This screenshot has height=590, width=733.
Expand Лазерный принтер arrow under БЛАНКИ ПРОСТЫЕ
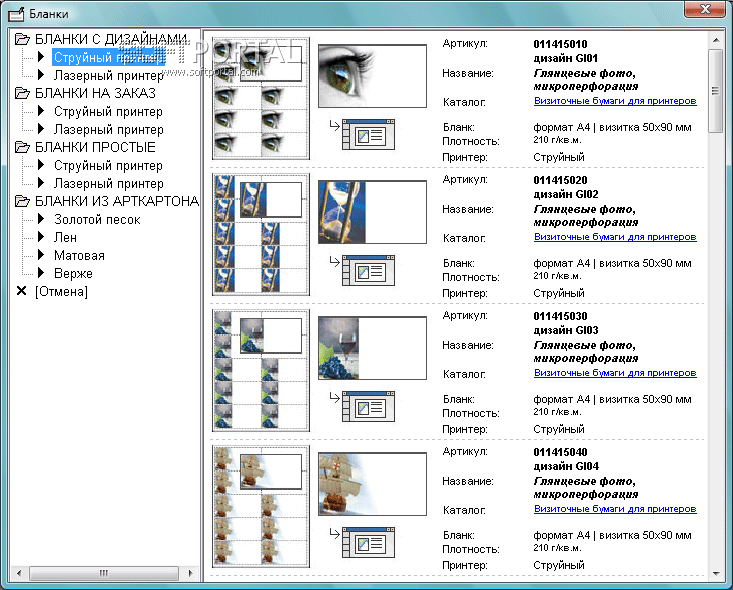pos(41,183)
